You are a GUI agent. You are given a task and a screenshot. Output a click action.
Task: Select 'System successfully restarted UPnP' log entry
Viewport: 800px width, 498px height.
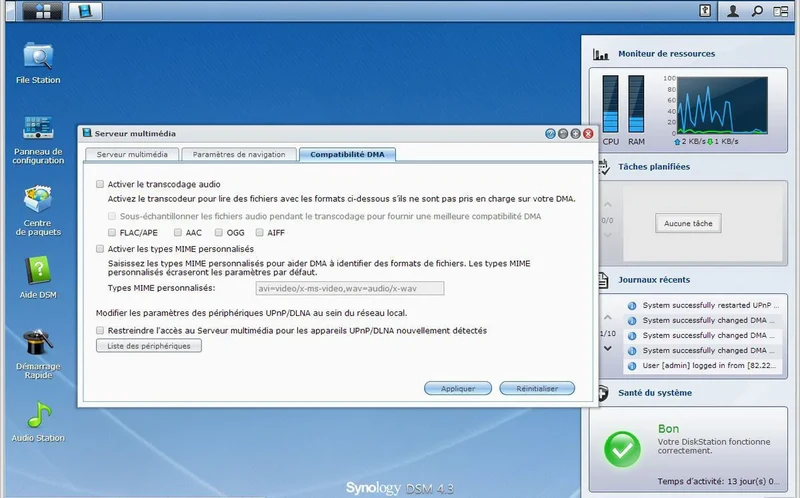703,306
